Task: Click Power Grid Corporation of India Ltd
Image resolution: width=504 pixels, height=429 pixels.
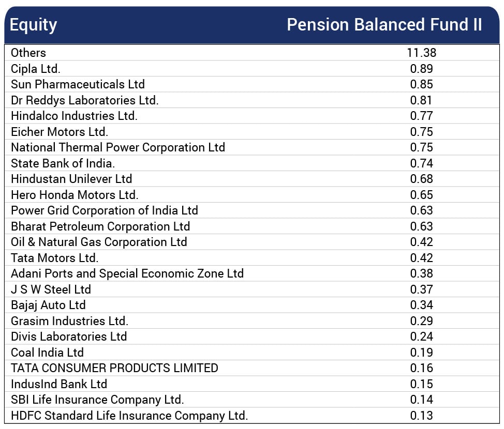Action: (x=105, y=210)
